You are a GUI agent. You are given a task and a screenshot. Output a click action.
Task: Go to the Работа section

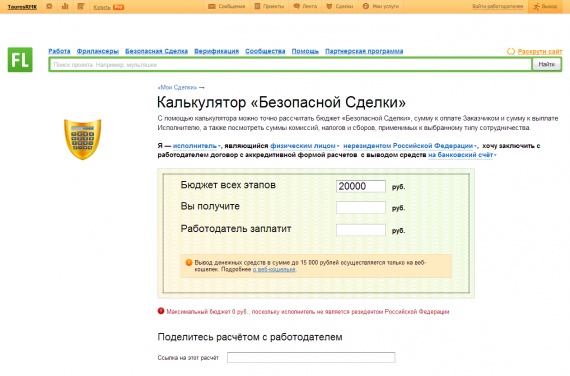coord(59,51)
